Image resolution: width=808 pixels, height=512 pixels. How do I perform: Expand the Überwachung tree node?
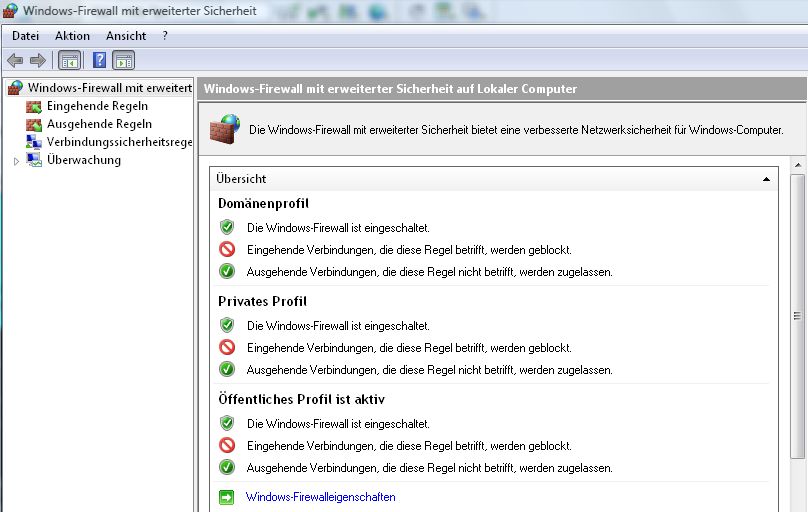pos(16,161)
